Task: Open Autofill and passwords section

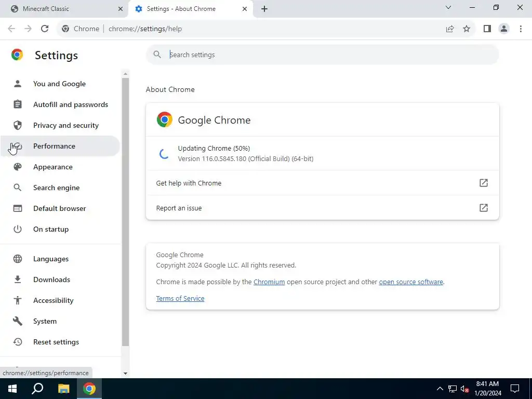Action: tap(60, 104)
